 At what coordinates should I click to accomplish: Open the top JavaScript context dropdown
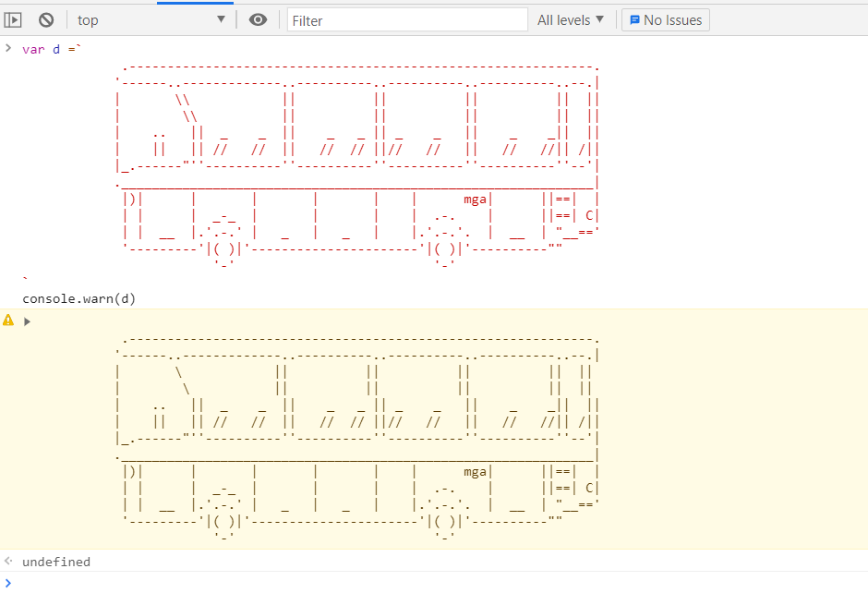click(x=151, y=20)
